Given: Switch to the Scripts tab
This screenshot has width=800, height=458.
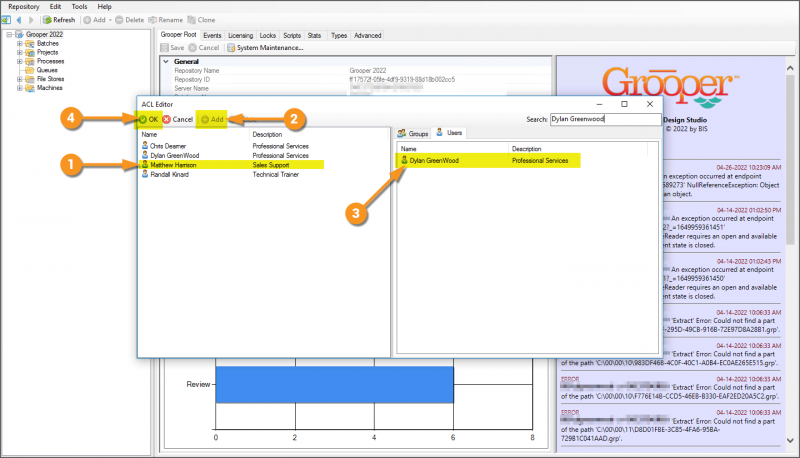Looking at the screenshot, I should point(292,35).
